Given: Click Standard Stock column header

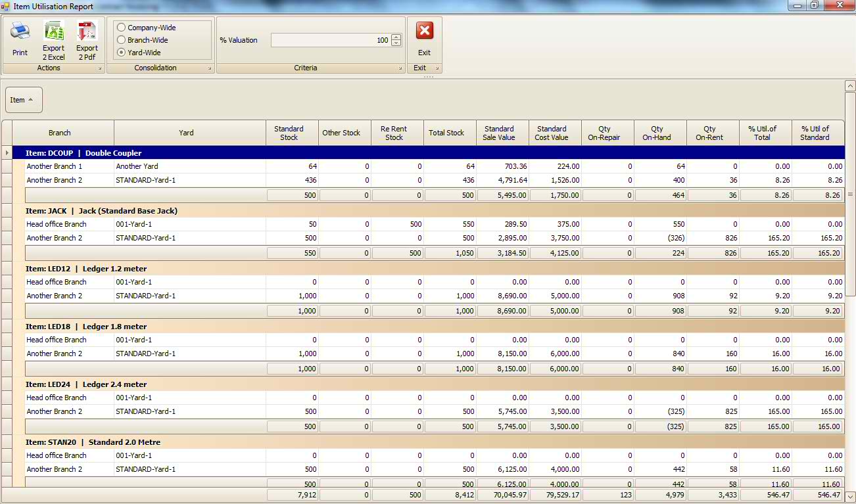Looking at the screenshot, I should click(292, 133).
